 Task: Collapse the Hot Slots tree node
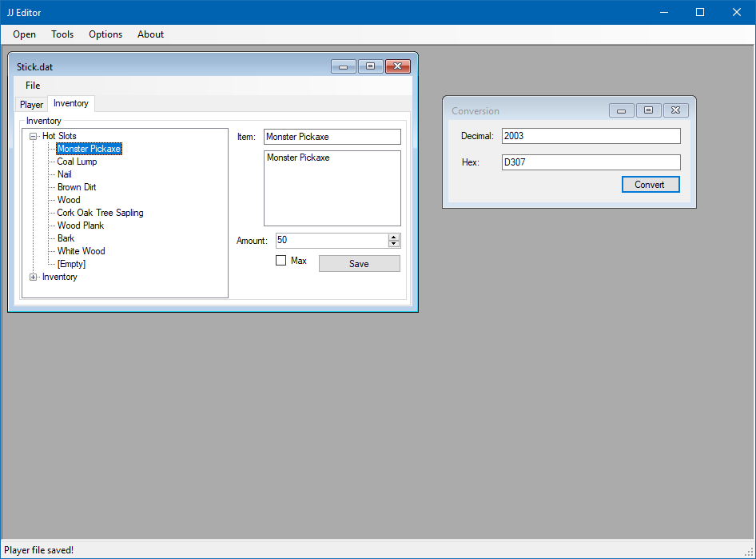[x=33, y=135]
